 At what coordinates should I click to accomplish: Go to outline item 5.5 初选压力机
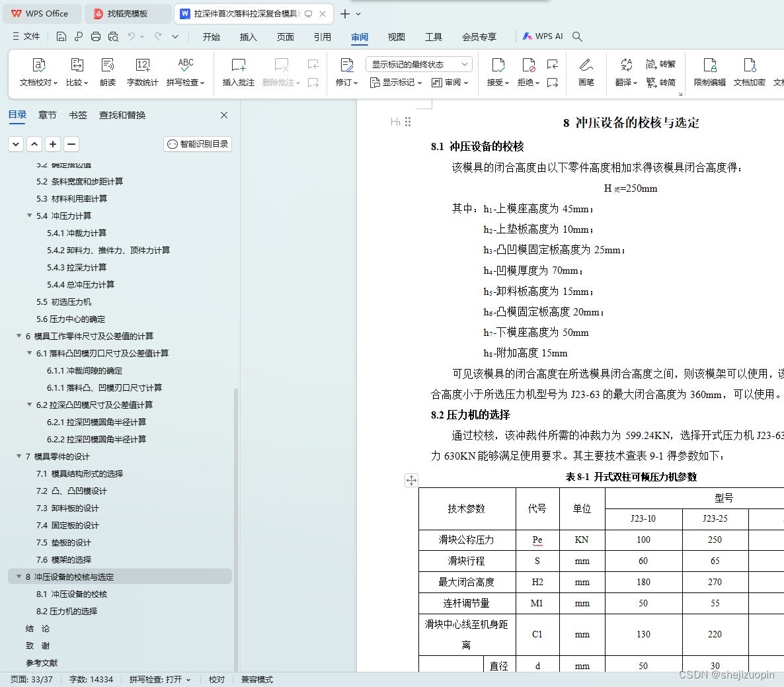pyautogui.click(x=63, y=302)
